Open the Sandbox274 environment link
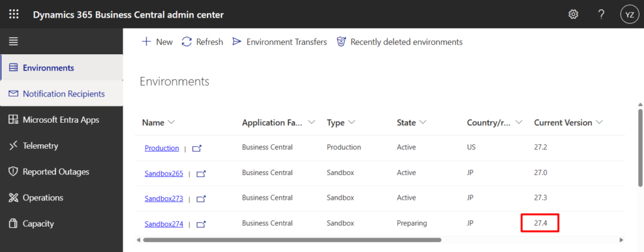 [x=164, y=224]
